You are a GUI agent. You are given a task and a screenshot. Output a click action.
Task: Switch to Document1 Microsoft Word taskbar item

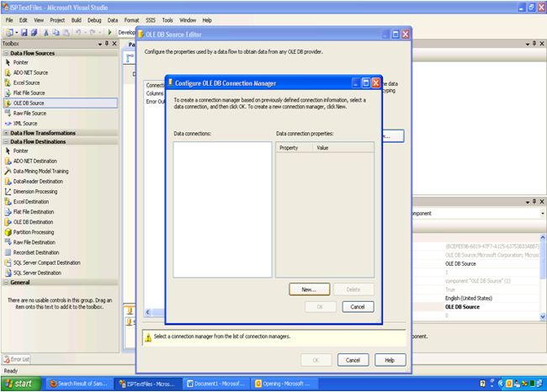tap(216, 384)
